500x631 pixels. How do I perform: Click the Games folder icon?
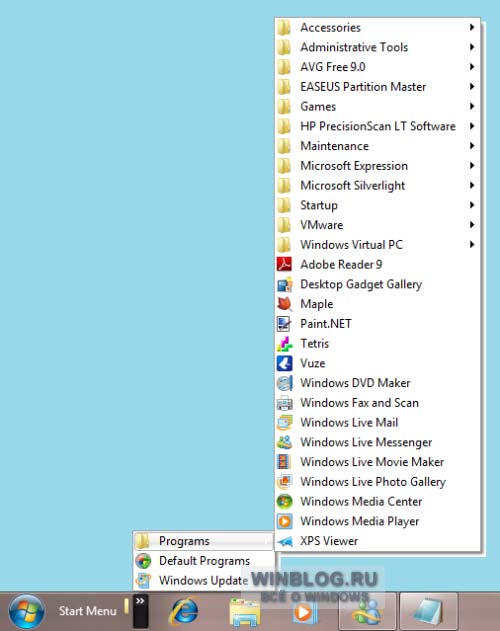284,106
